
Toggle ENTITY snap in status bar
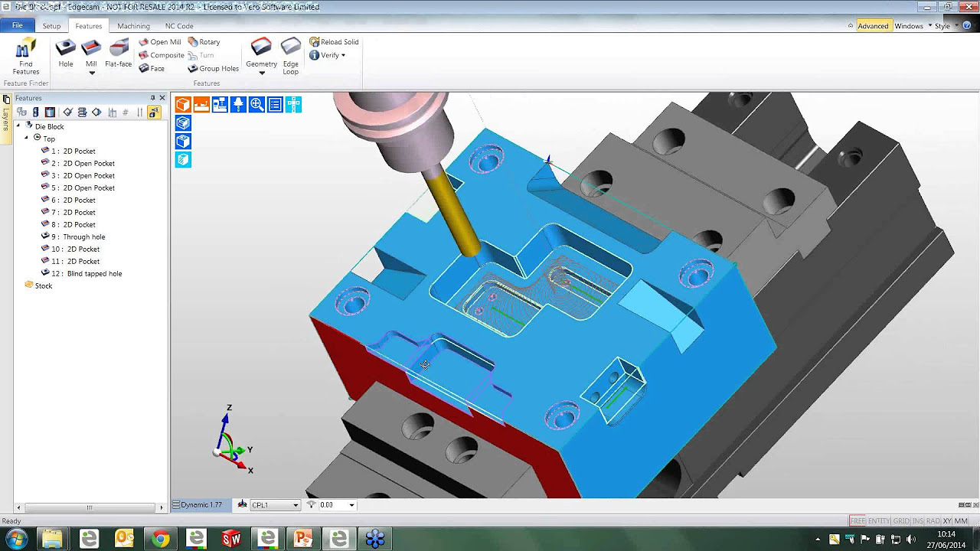[879, 521]
